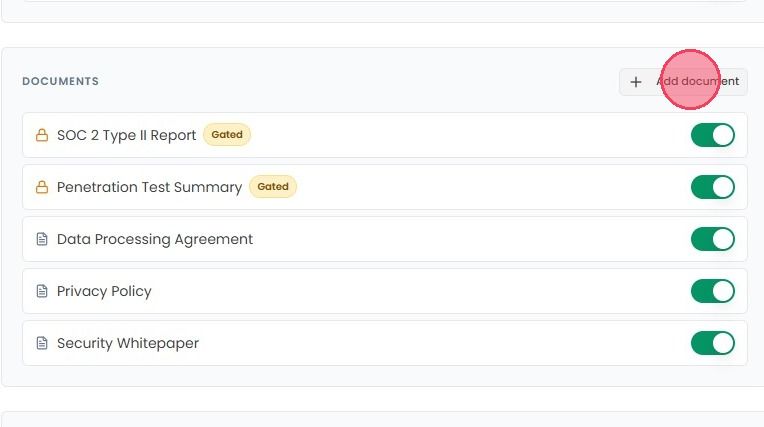Click the lock icon beside SOC 2 Type II Report
This screenshot has width=764, height=427.
[x=42, y=135]
